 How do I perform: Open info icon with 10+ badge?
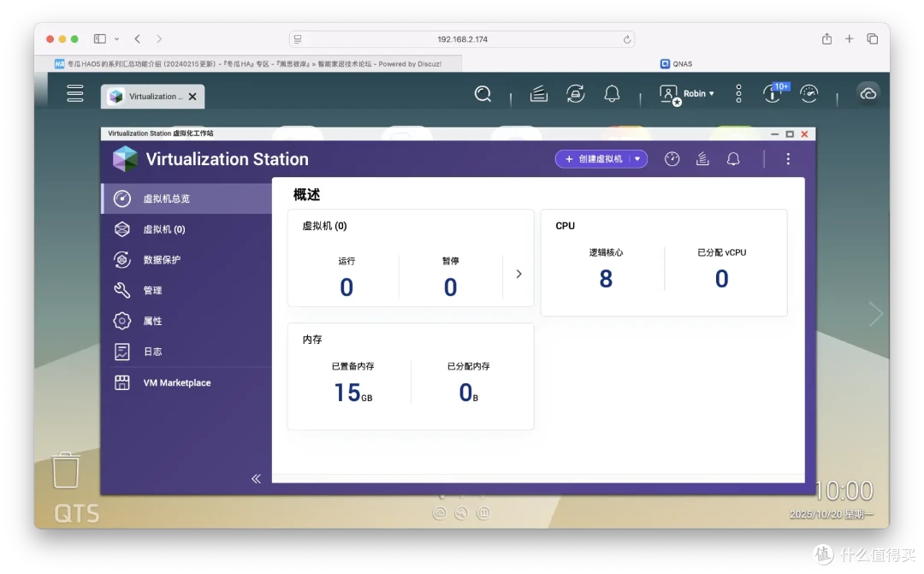[x=773, y=93]
